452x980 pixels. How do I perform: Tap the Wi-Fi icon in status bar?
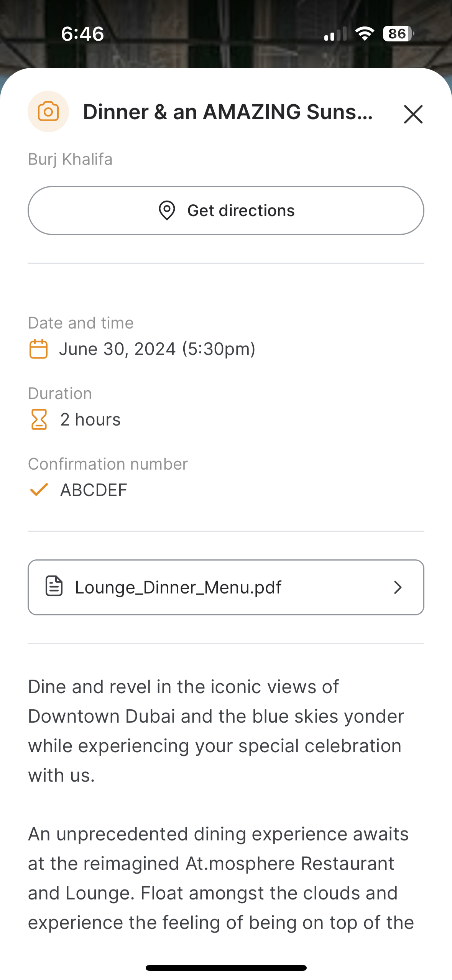pos(365,34)
